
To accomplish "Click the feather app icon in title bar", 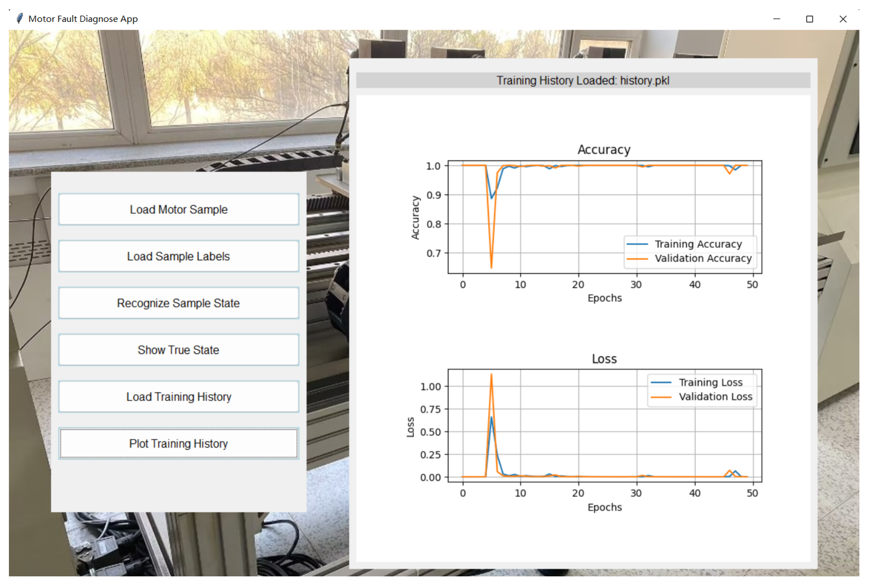I will 20,18.
